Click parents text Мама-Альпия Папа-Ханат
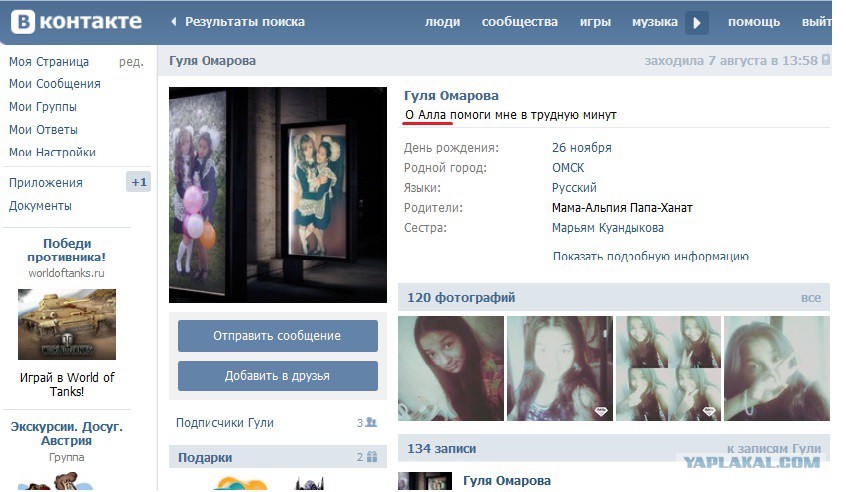 tap(622, 208)
